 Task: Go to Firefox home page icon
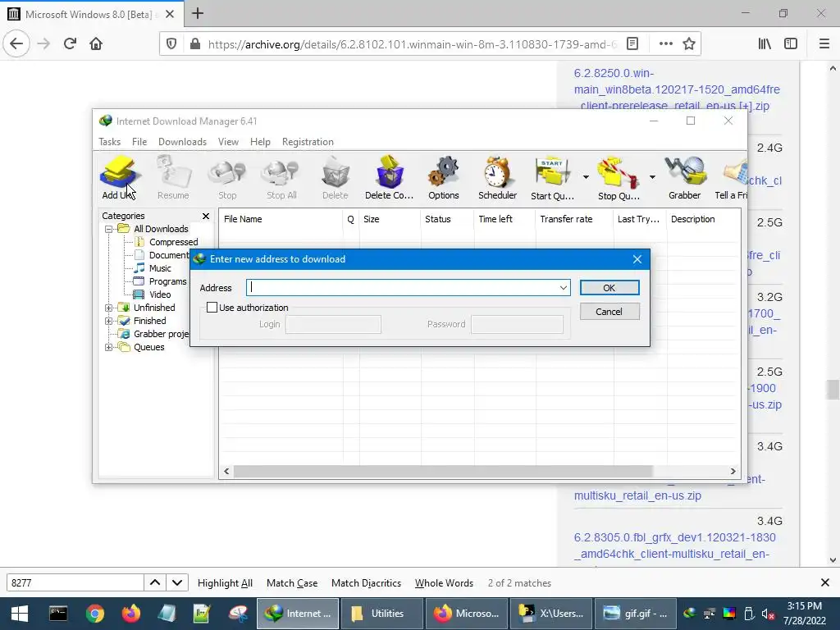pyautogui.click(x=96, y=43)
